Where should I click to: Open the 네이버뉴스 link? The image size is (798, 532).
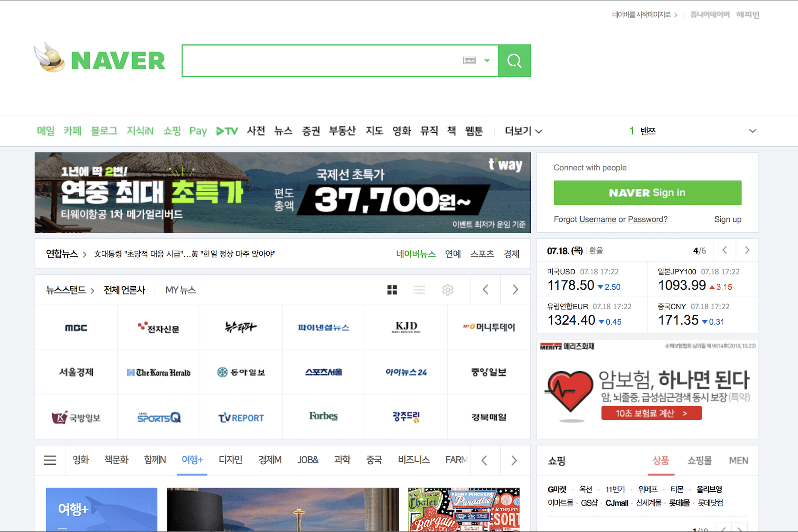[x=416, y=254]
